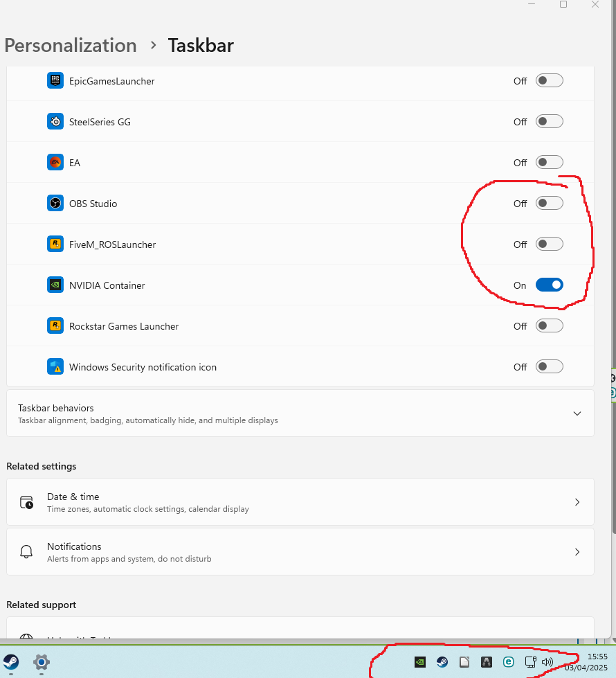
Task: Click the "Off" status beside OBS Studio
Action: pyautogui.click(x=520, y=204)
